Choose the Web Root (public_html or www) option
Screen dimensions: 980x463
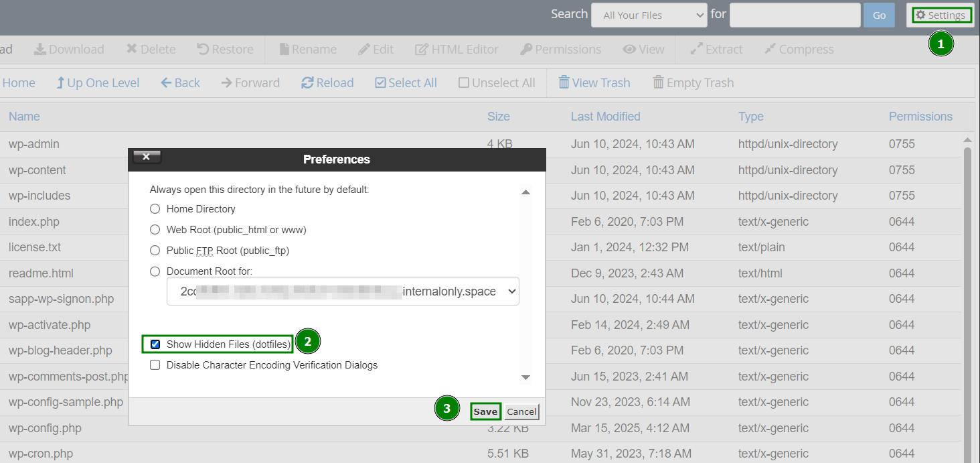(x=155, y=229)
